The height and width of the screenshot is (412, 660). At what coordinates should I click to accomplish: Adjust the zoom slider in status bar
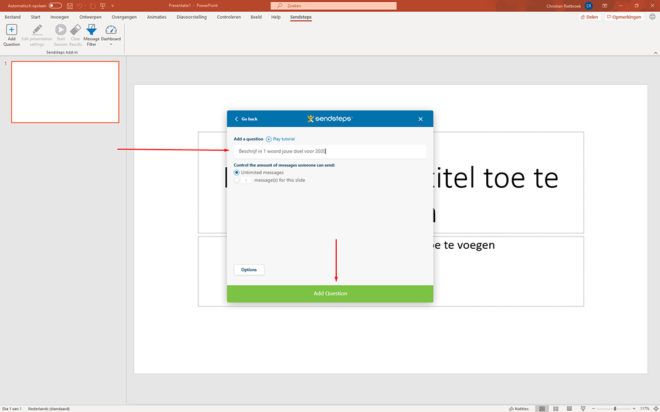(x=614, y=408)
